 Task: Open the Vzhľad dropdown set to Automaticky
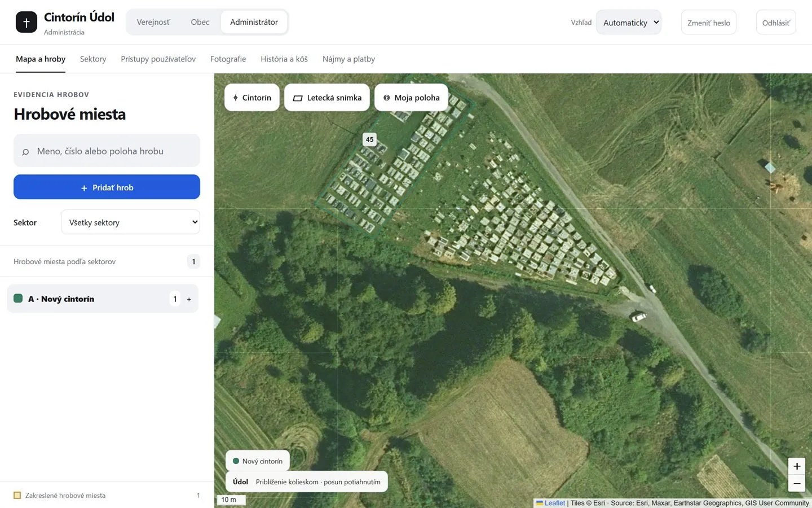pyautogui.click(x=629, y=23)
